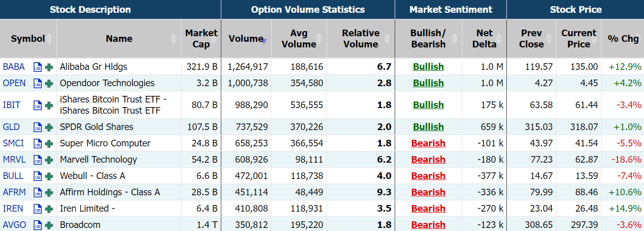Click the Option Volume Statistics group header
644x231 pixels.
(x=308, y=10)
